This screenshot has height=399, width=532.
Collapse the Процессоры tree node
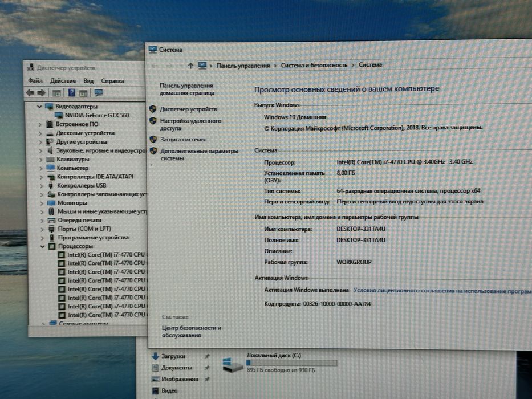click(42, 246)
